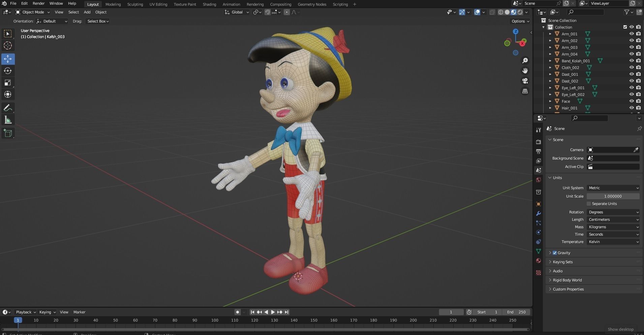Open the Unit System dropdown
The height and width of the screenshot is (335, 644).
613,188
